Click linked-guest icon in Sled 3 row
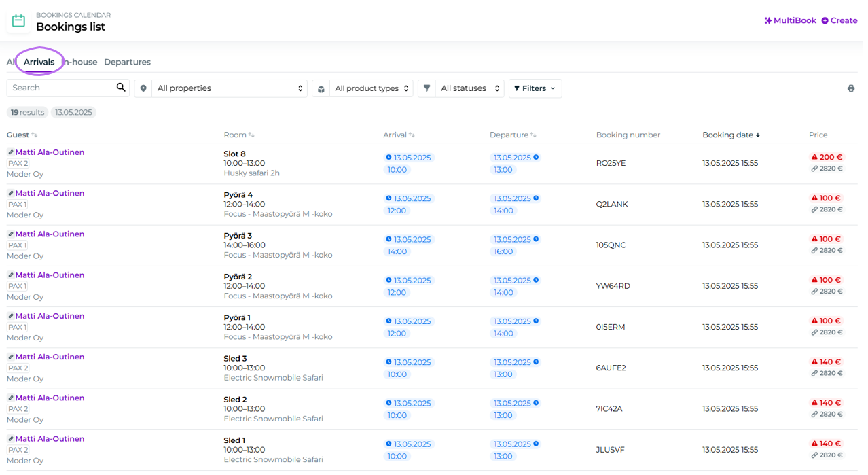This screenshot has width=868, height=475. coord(11,357)
